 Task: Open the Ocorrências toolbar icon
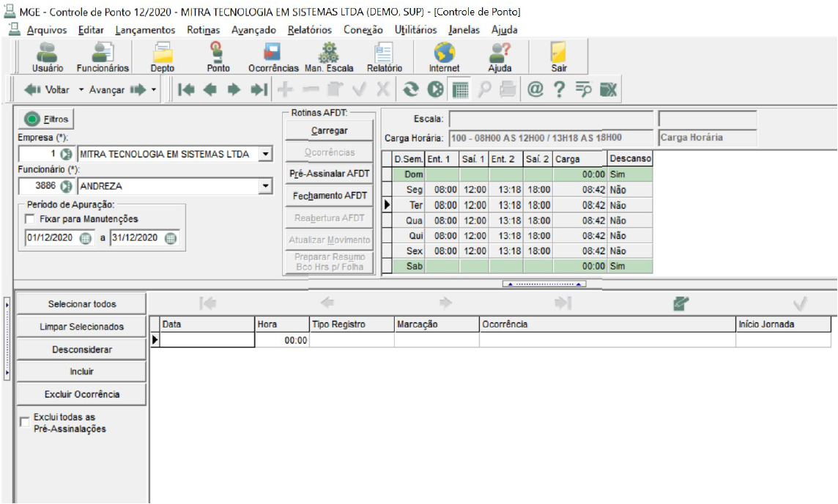point(273,57)
